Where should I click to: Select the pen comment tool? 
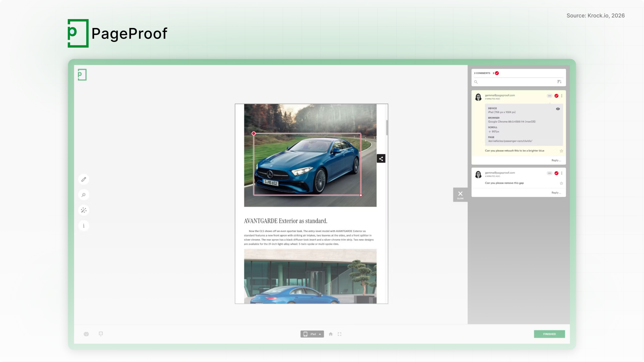[x=84, y=179]
